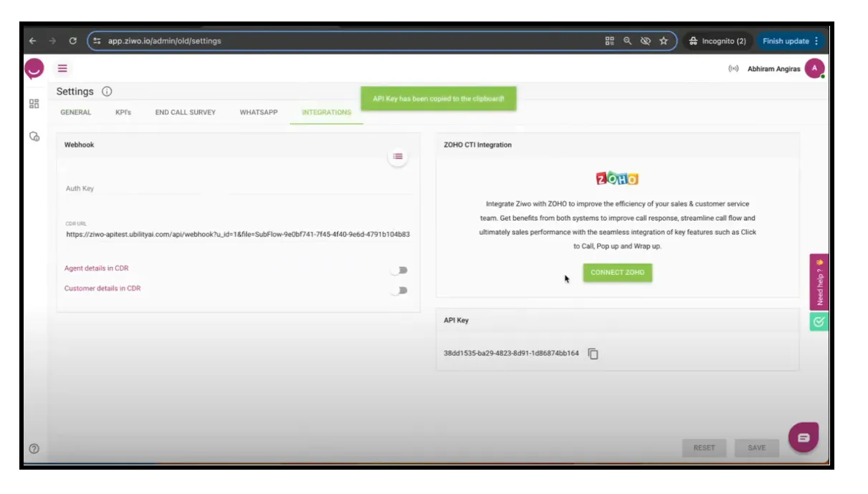The width and height of the screenshot is (868, 494).
Task: Open the chat bubble support widget
Action: click(804, 437)
